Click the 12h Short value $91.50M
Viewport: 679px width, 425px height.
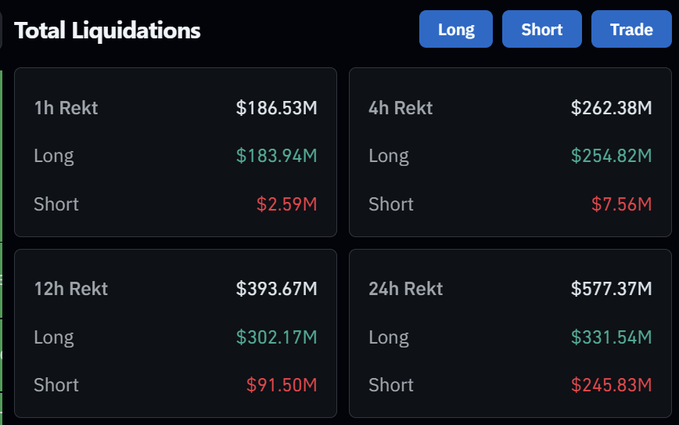point(281,385)
